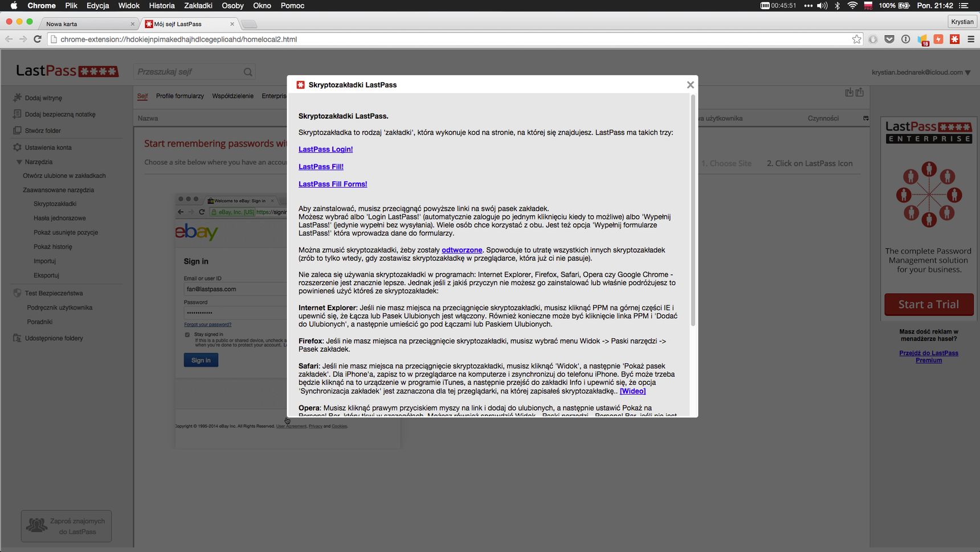
Task: Switch to the Sejf tab
Action: [142, 96]
